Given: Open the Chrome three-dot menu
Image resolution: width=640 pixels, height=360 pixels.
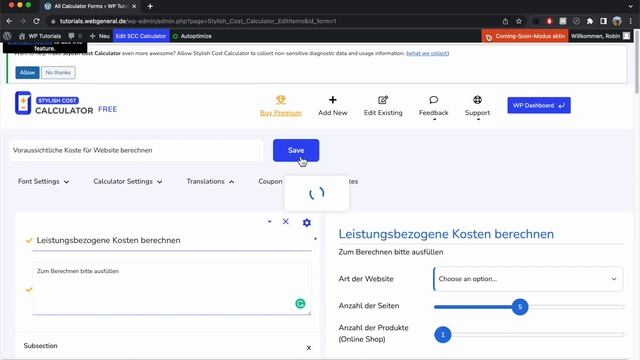Looking at the screenshot, I should point(631,21).
